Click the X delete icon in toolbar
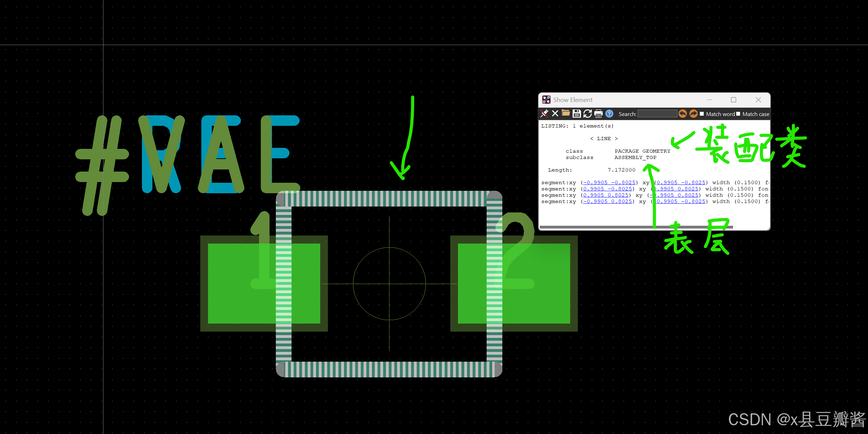This screenshot has width=868, height=434. tap(555, 114)
